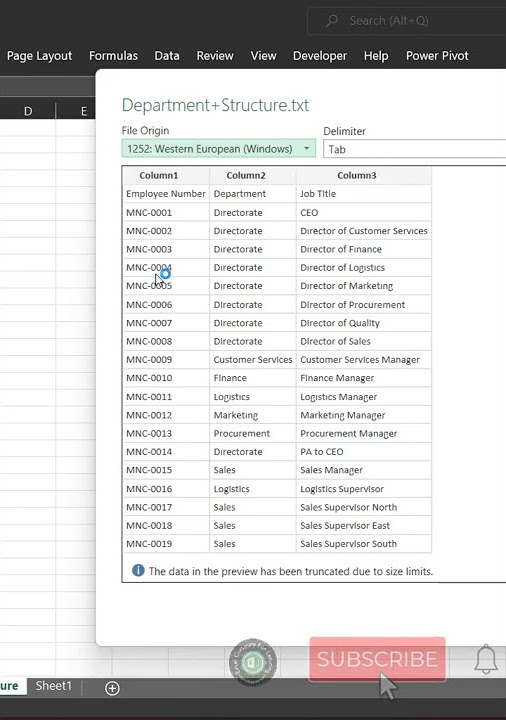Open the Page Layout ribbon tab
The image size is (506, 720).
39,56
